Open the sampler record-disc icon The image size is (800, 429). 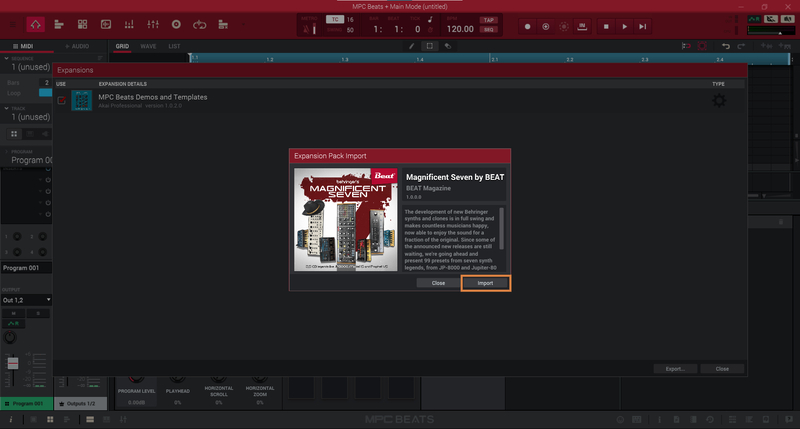176,24
